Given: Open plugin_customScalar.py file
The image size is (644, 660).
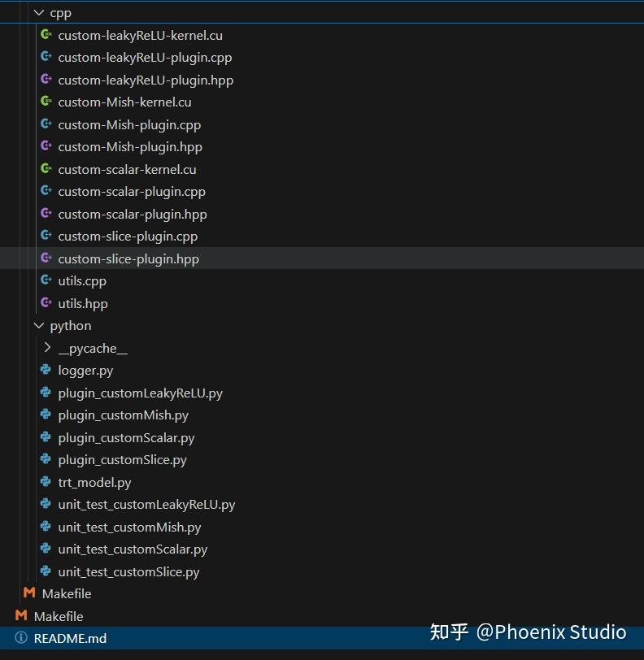Looking at the screenshot, I should tap(126, 437).
